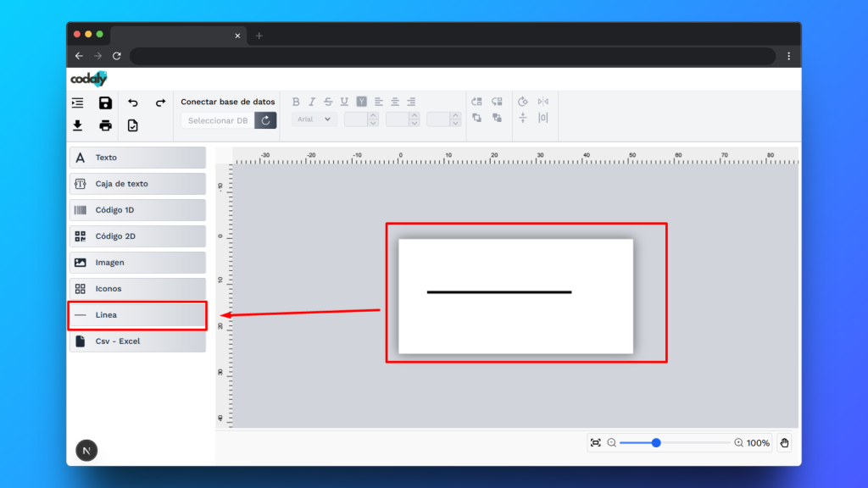
Task: Click the zoom slider handle
Action: coord(656,442)
